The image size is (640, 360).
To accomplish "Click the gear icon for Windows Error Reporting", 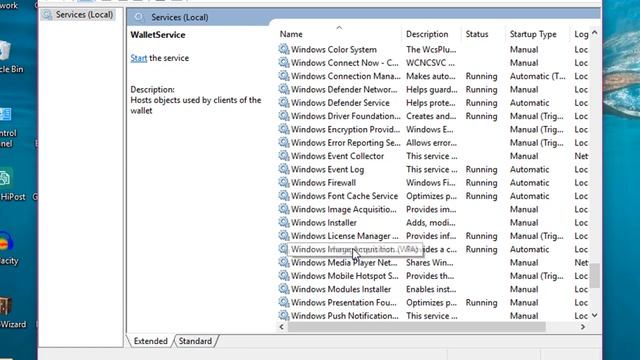I will point(284,142).
